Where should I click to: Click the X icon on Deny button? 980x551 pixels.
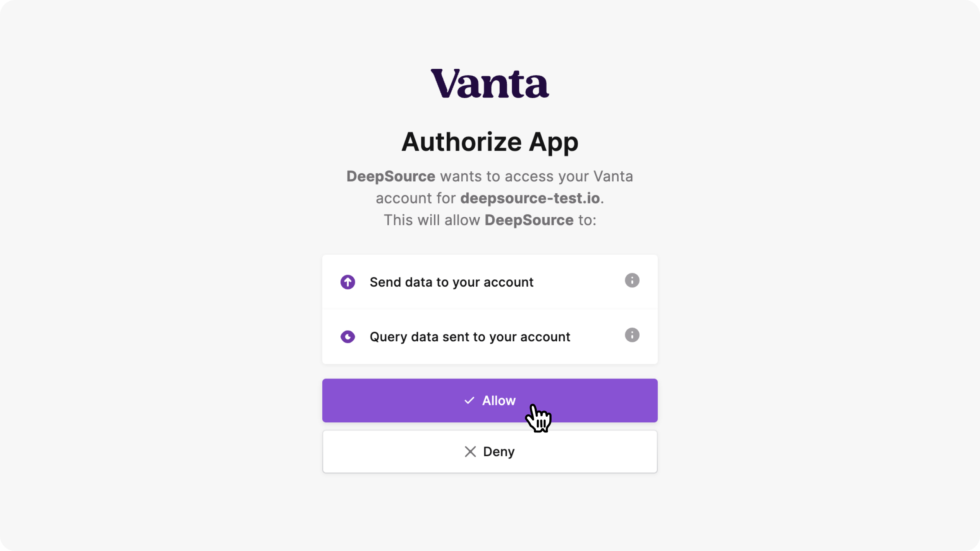(x=470, y=452)
